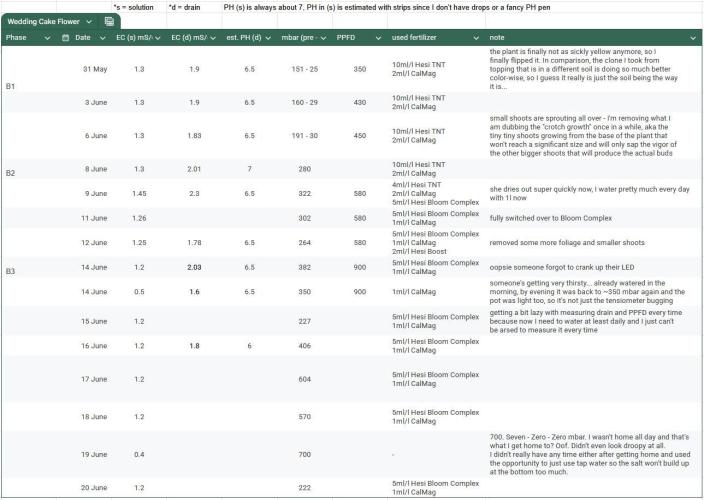Image resolution: width=704 pixels, height=500 pixels.
Task: Select the 3 June date cell
Action: pyautogui.click(x=96, y=102)
